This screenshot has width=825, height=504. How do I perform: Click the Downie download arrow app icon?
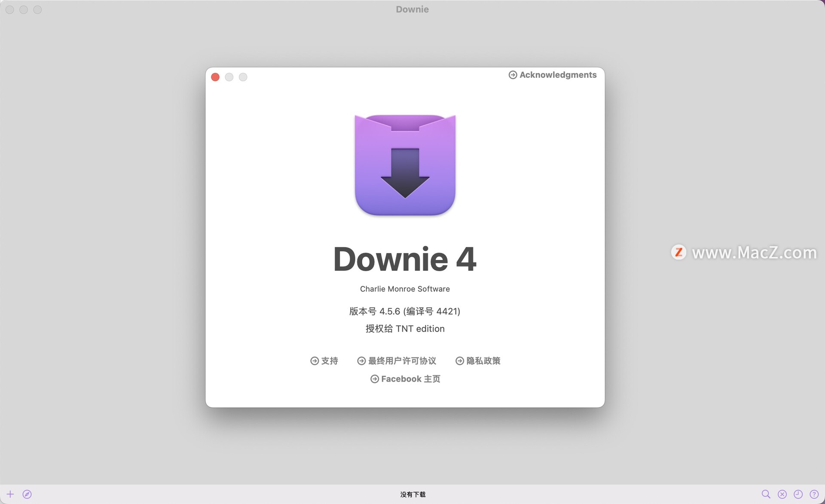pyautogui.click(x=405, y=165)
